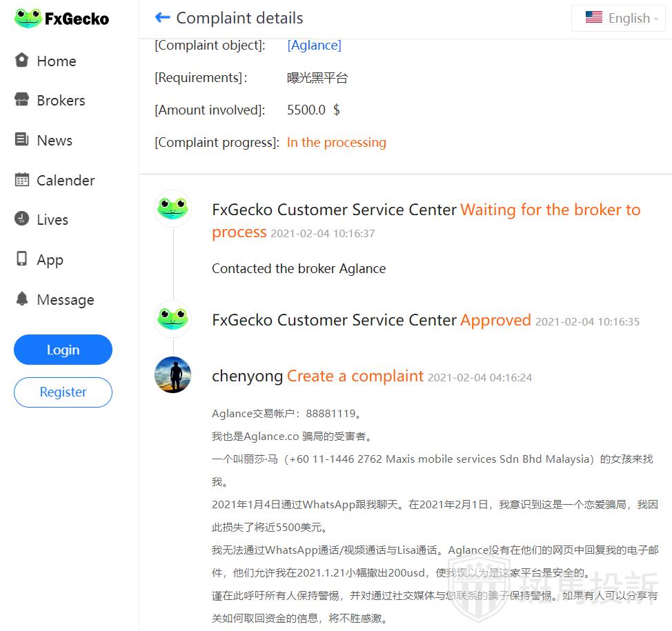Screen dimensions: 672x631
Task: Go to Message in the sidebar
Action: click(66, 300)
